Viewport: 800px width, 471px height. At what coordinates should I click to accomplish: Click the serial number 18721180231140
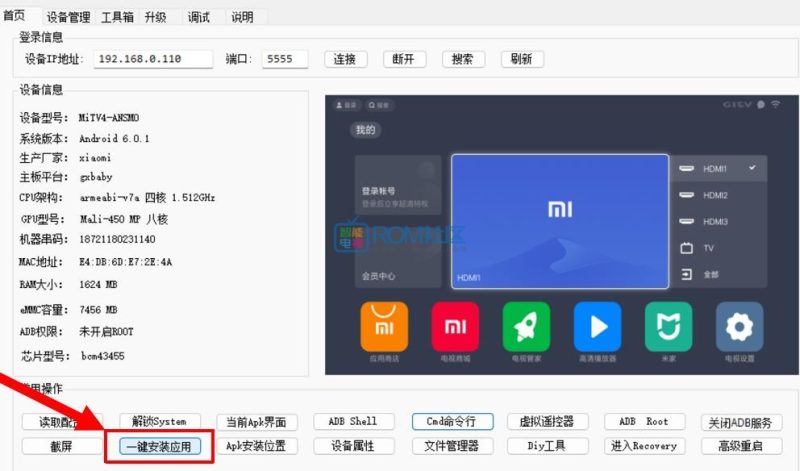pos(117,239)
